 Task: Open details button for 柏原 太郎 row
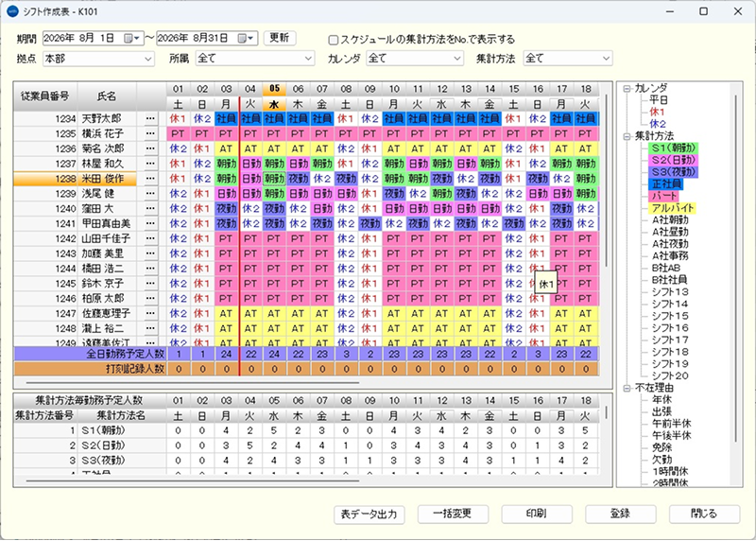(151, 298)
